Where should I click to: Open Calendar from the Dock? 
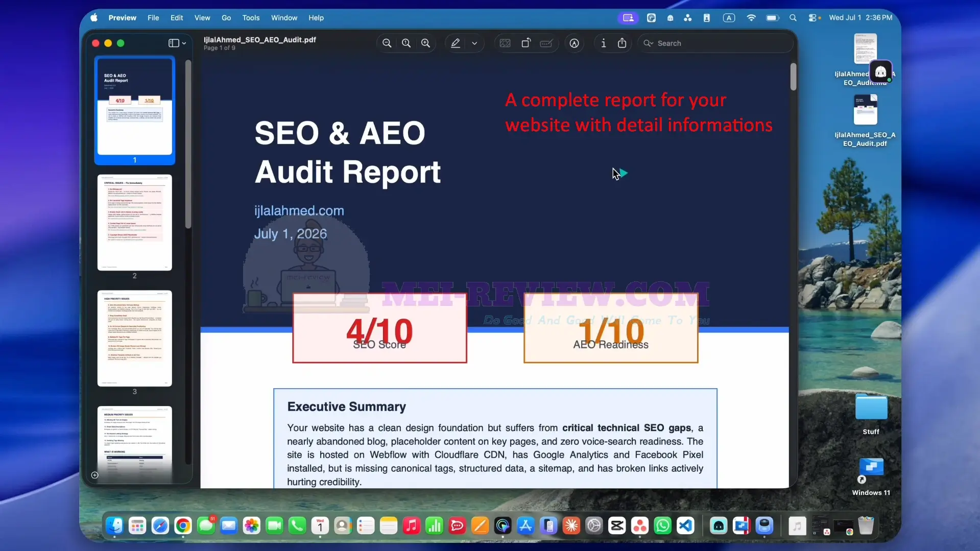point(320,525)
